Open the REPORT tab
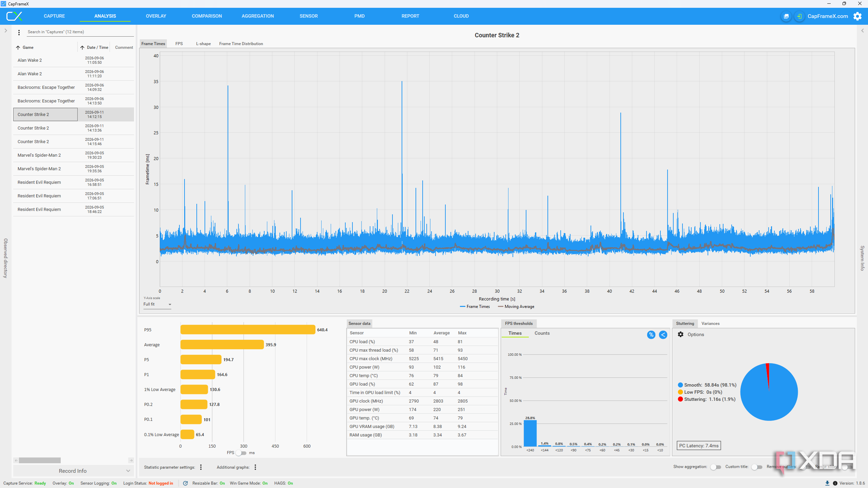The width and height of the screenshot is (868, 488). (x=410, y=16)
